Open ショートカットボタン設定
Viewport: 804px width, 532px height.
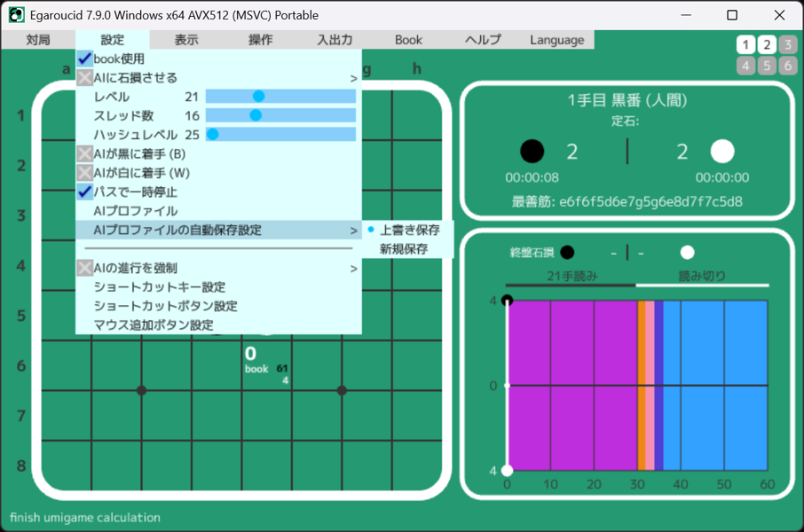pyautogui.click(x=218, y=306)
